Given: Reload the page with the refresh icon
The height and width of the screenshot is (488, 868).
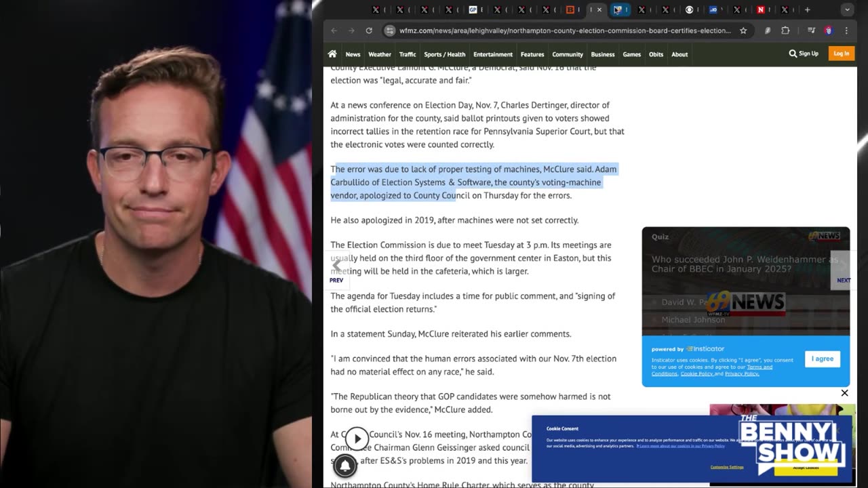Looking at the screenshot, I should (369, 30).
